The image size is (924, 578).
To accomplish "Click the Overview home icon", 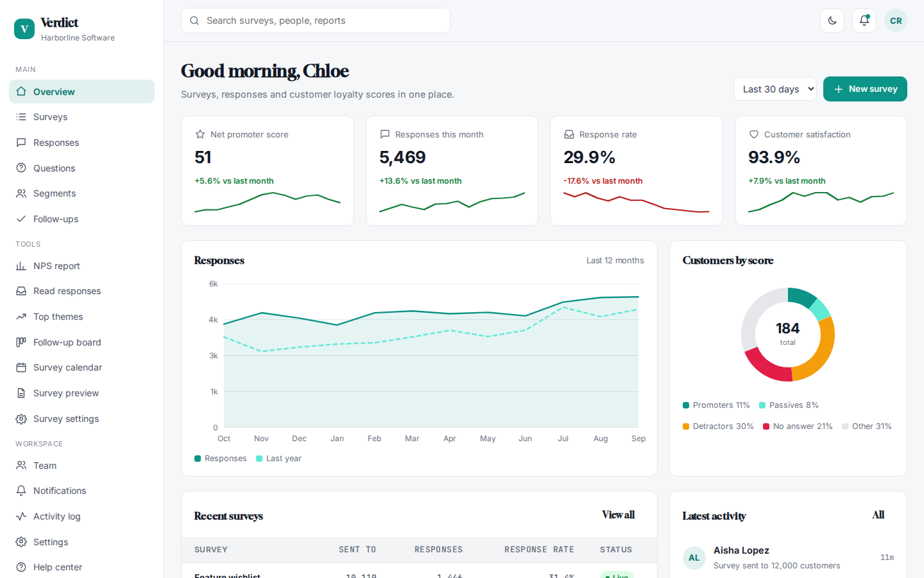I will tap(21, 91).
